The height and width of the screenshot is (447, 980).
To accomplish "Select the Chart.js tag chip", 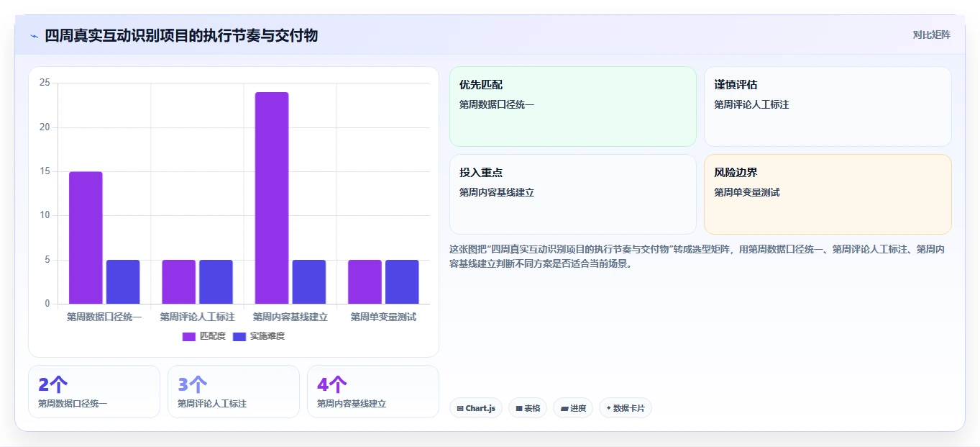I will coord(476,408).
